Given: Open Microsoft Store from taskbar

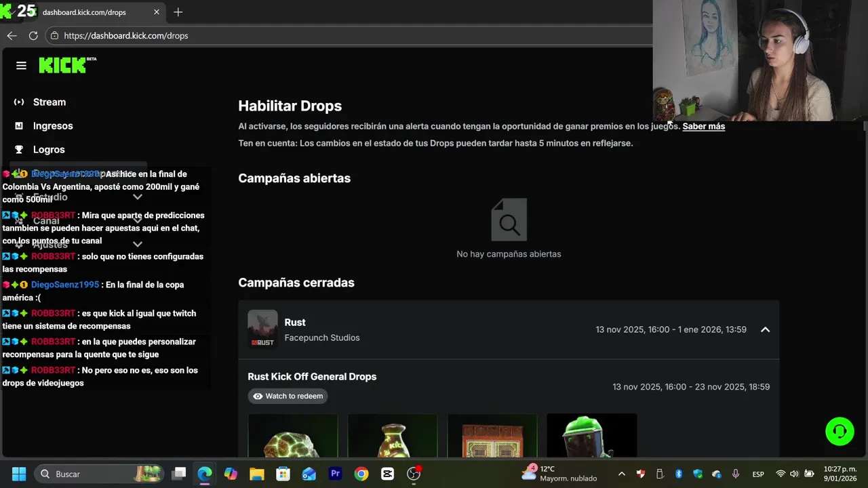Looking at the screenshot, I should pyautogui.click(x=283, y=474).
